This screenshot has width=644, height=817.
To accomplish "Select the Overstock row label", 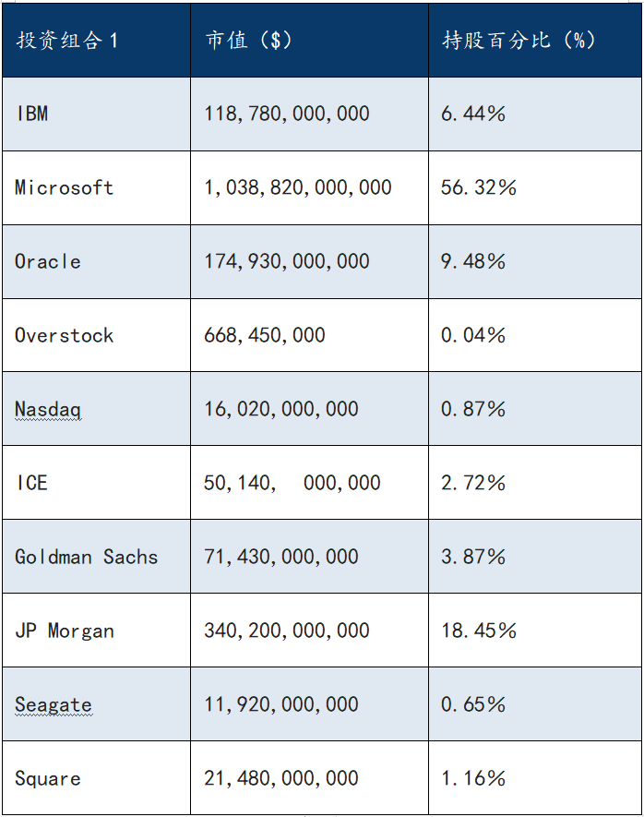I will pyautogui.click(x=65, y=336).
